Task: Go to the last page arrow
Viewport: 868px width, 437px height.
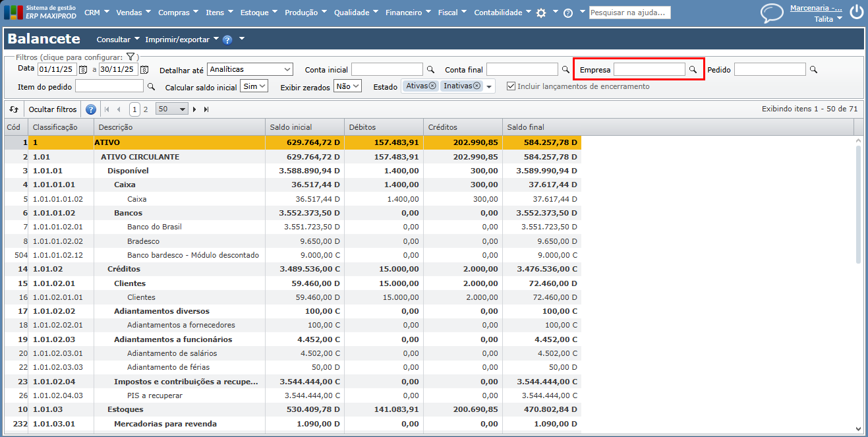Action: pyautogui.click(x=206, y=109)
